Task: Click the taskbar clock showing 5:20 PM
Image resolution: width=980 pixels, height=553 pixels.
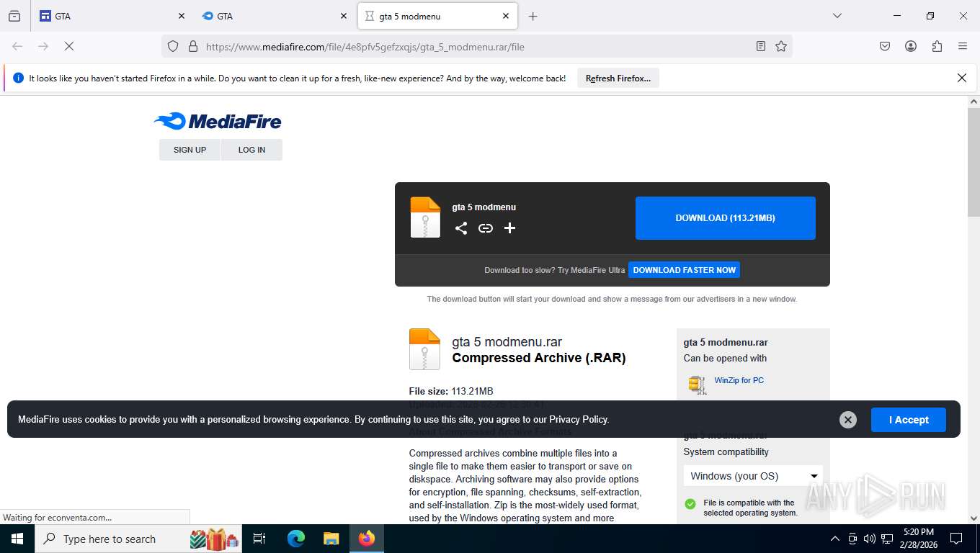Action: click(x=918, y=539)
